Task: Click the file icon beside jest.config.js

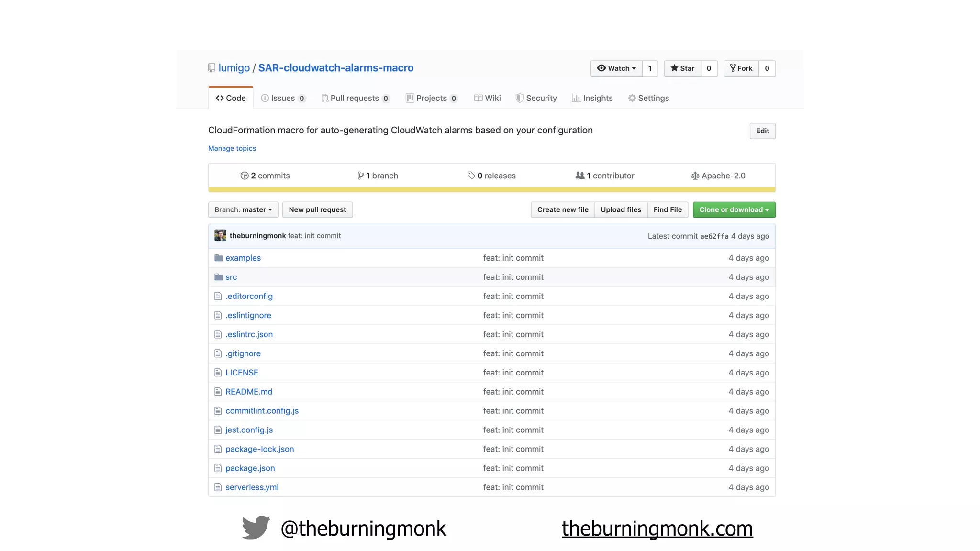Action: click(x=218, y=430)
